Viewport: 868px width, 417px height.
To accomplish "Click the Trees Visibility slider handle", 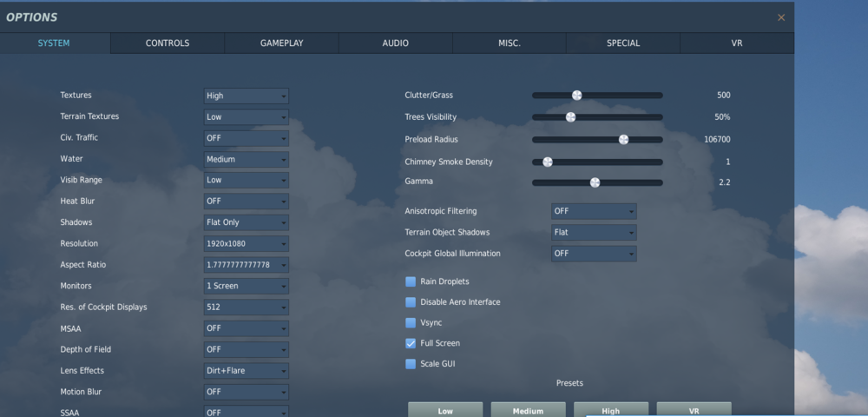I will (x=571, y=117).
